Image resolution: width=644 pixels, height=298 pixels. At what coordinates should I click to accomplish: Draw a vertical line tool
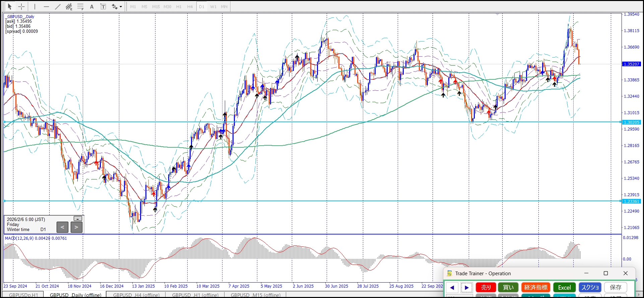35,6
